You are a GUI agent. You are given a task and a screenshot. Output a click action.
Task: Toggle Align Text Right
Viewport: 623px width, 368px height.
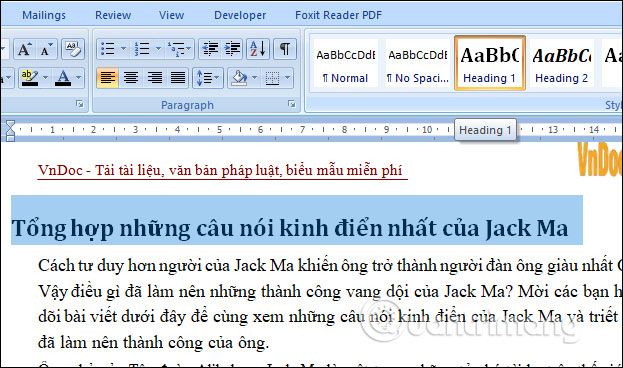click(x=155, y=77)
